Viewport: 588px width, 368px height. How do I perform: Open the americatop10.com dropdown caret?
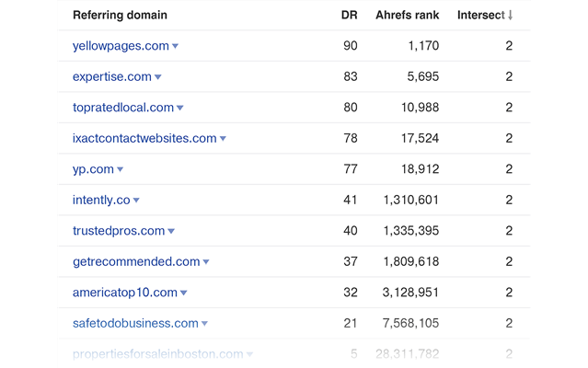tap(184, 293)
